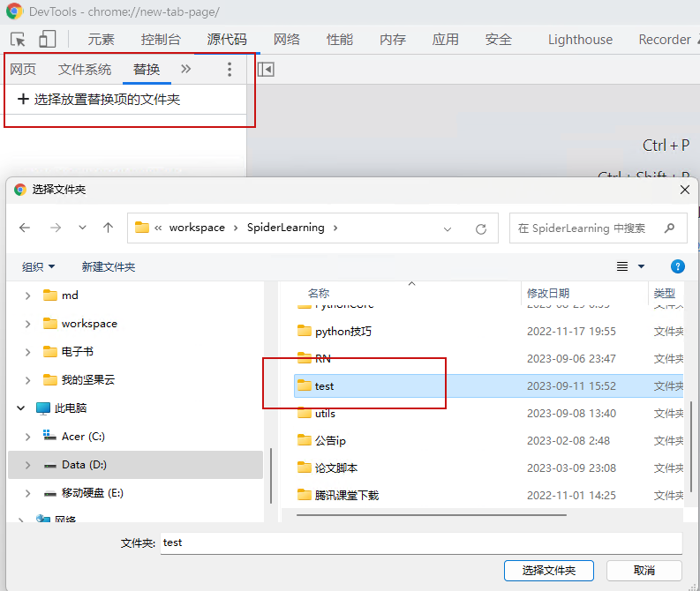This screenshot has height=591, width=700.
Task: Click the file dialog back arrow
Action: pos(25,228)
